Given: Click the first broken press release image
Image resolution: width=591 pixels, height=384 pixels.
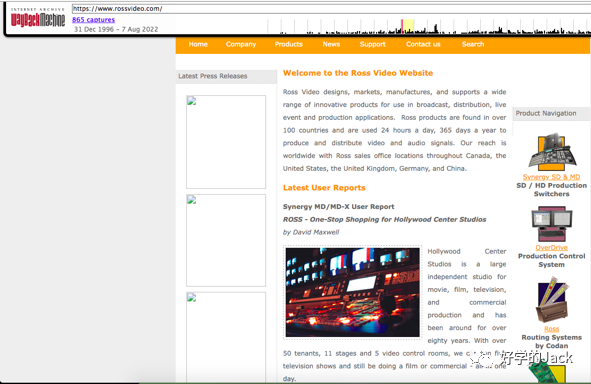Looking at the screenshot, I should 226,142.
